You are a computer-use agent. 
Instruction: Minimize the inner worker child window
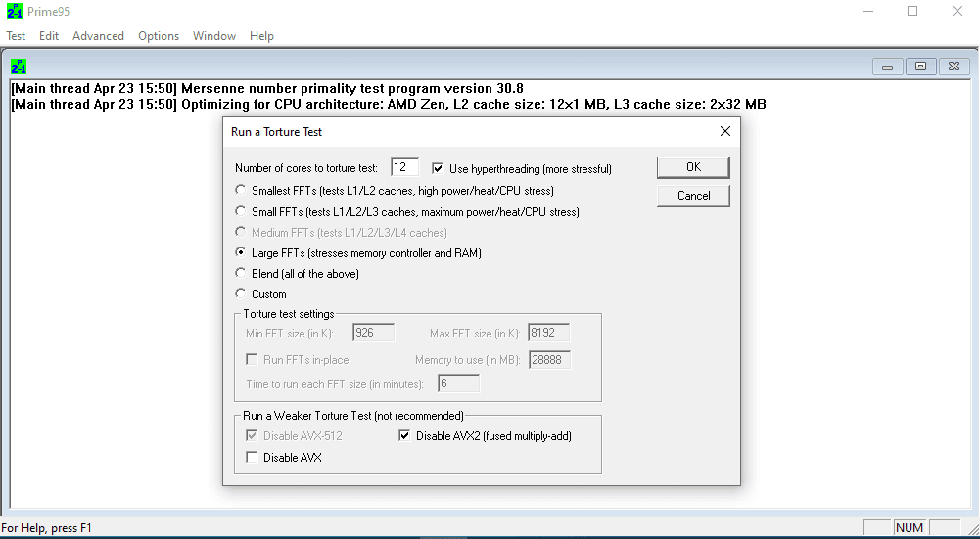coord(888,67)
